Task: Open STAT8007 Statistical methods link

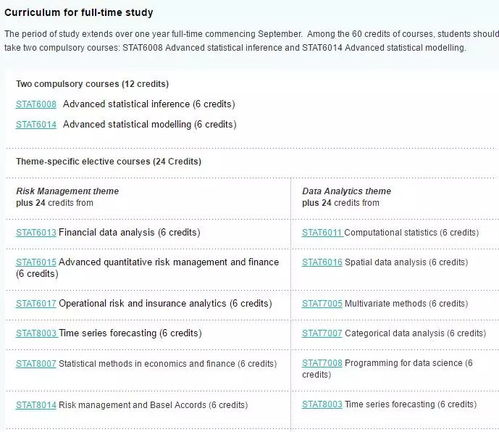Action: [36, 364]
